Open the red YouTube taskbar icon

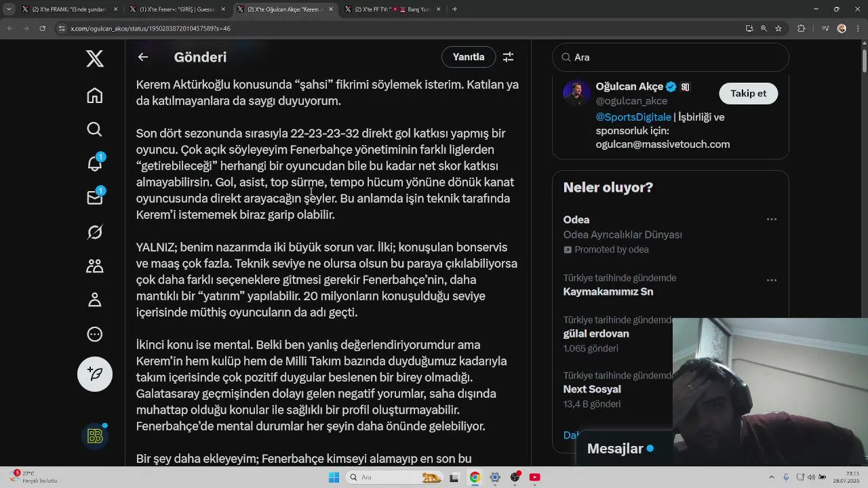[534, 477]
